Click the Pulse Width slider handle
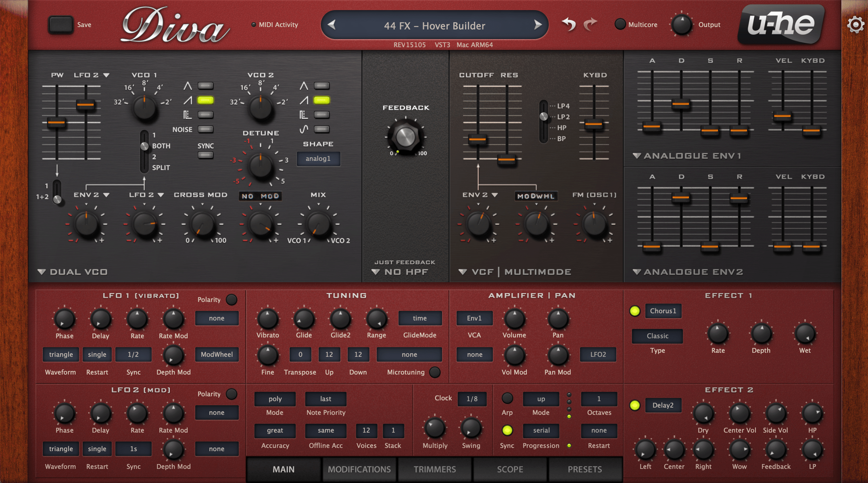Screen dimensions: 868x483 (56, 122)
